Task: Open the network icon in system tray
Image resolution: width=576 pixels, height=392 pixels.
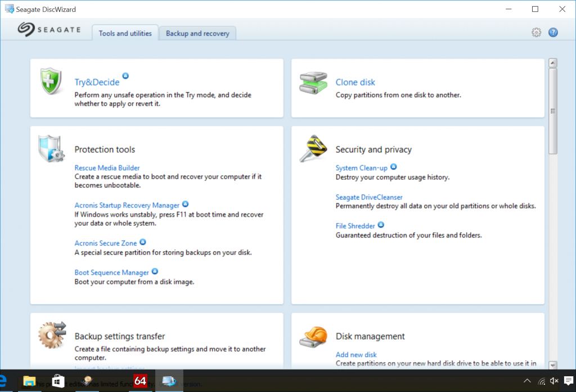Action: point(542,381)
